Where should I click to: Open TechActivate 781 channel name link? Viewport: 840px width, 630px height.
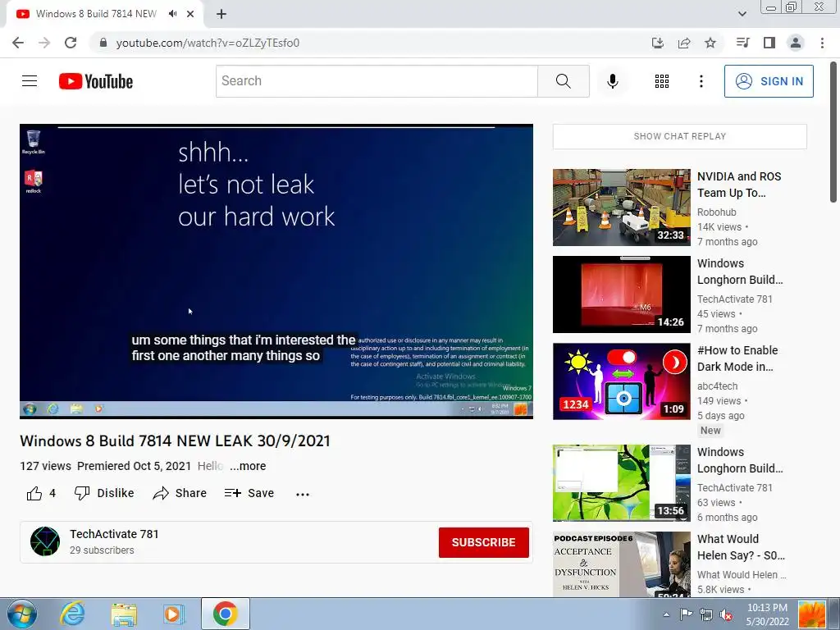click(x=114, y=534)
